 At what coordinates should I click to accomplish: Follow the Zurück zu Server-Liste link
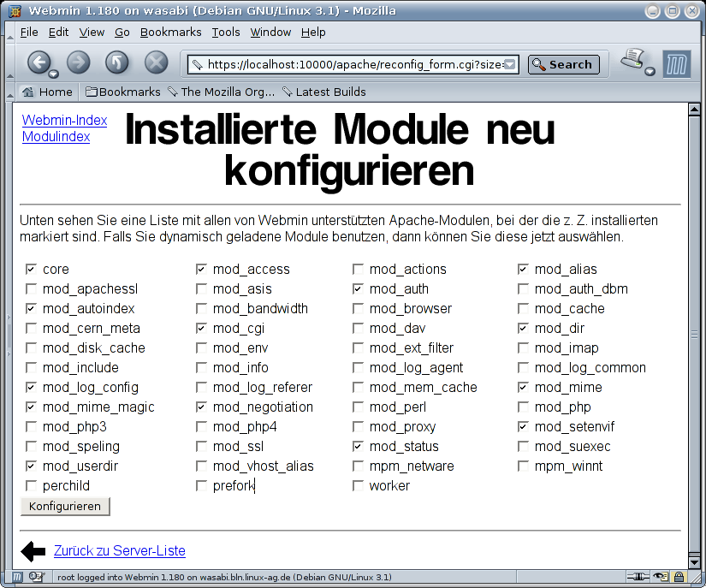[x=120, y=550]
